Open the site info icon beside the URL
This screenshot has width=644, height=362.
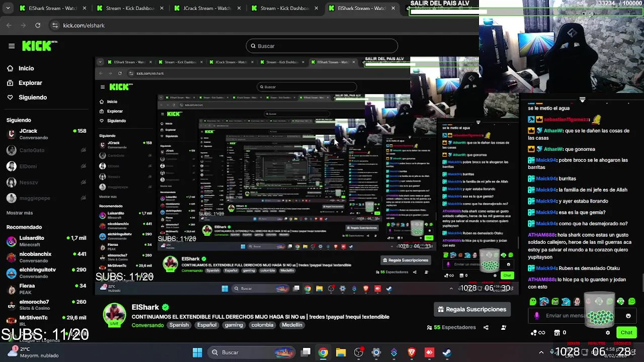55,25
